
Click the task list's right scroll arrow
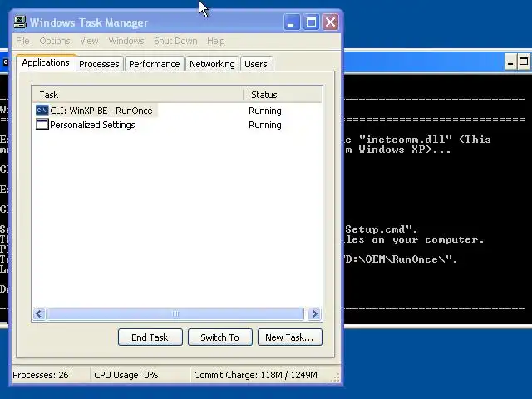314,314
